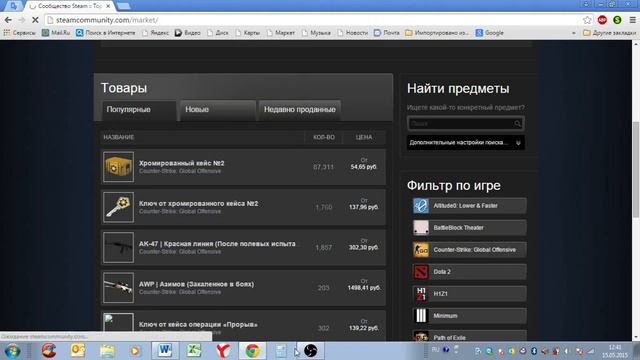Viewport: 640px width, 360px height.
Task: Click the Minimum game icon
Action: 421,316
